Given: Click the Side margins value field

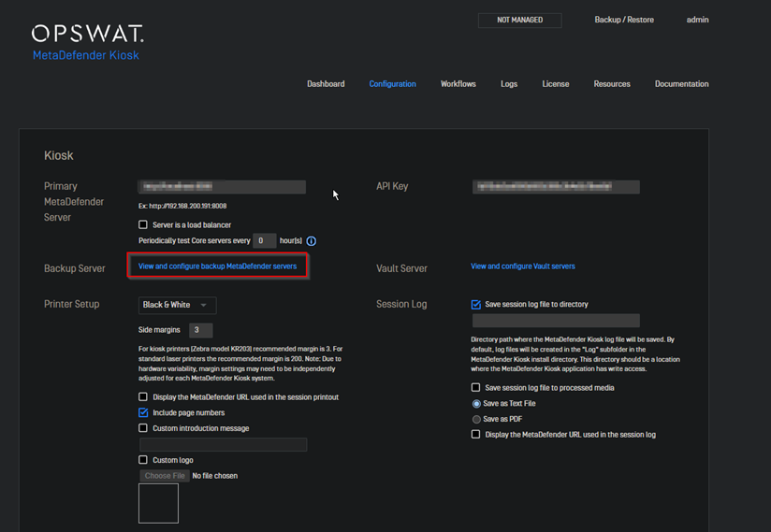Looking at the screenshot, I should tap(200, 330).
